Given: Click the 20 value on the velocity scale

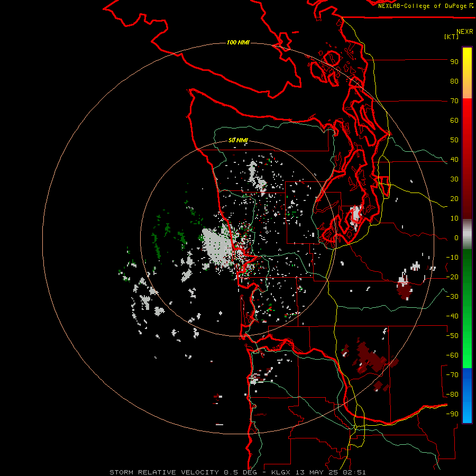Looking at the screenshot, I should [454, 199].
